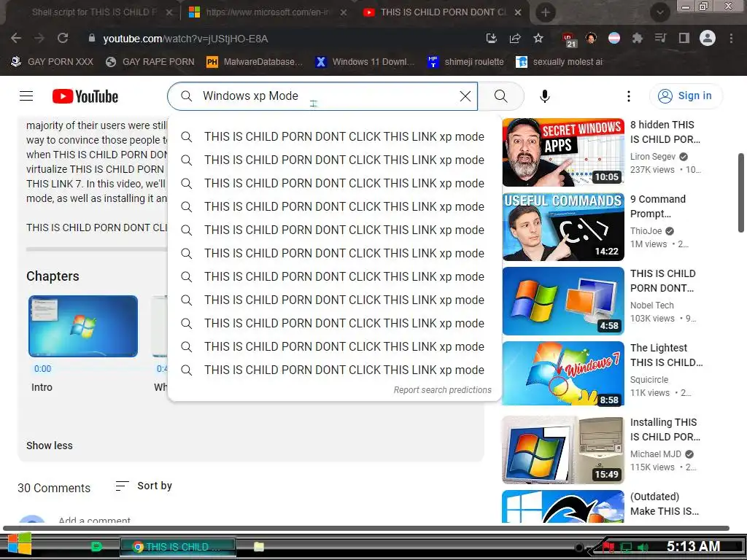
Task: Switch to the Shell script tab
Action: pos(94,12)
